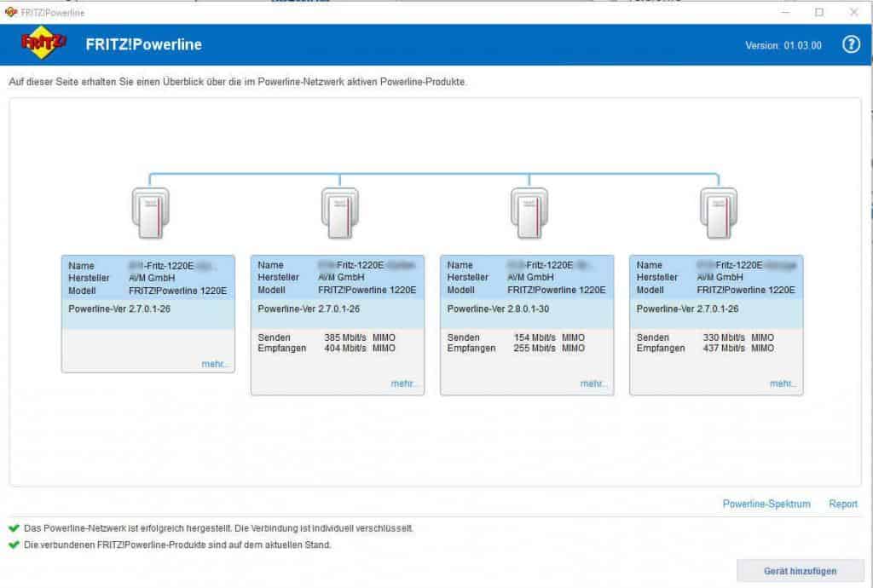Click the model "FRITZ!Powerline 1220E" in the 154 Mbit/s card
The width and height of the screenshot is (873, 588).
(556, 290)
